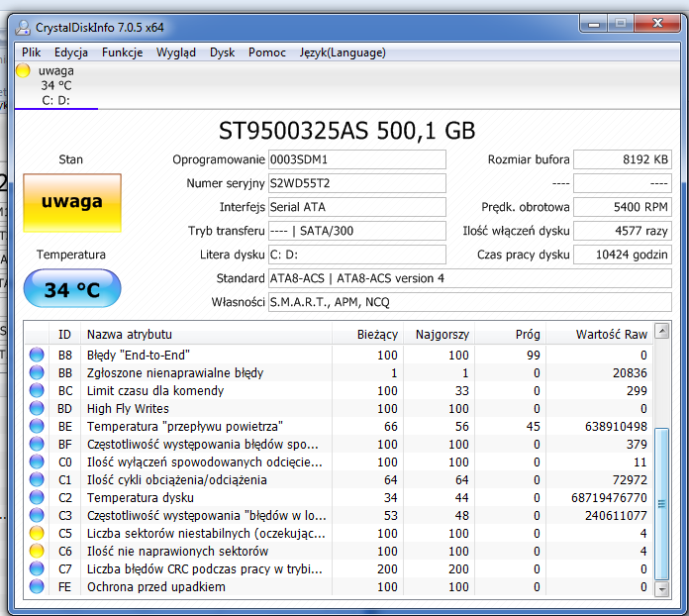Screen dimensions: 689x616
Task: Select the row Ilość nie naprawionych sektorów
Action: [x=339, y=551]
